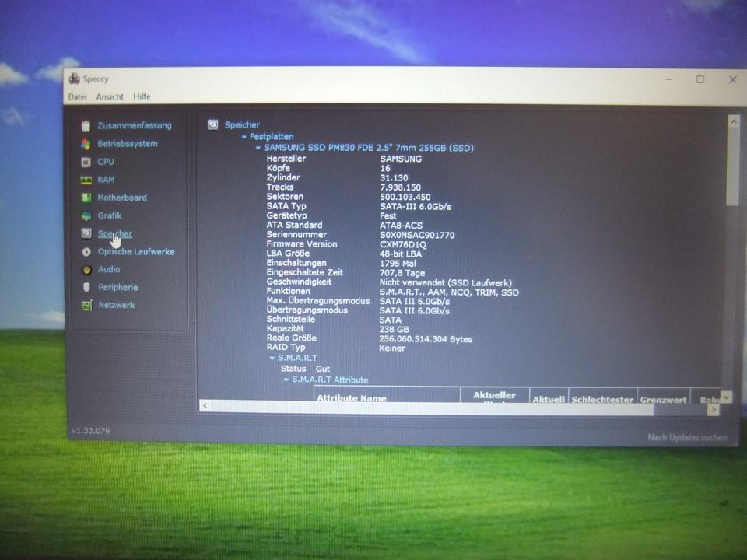The image size is (747, 560).
Task: Open the Optische Laufwerke section
Action: 136,251
